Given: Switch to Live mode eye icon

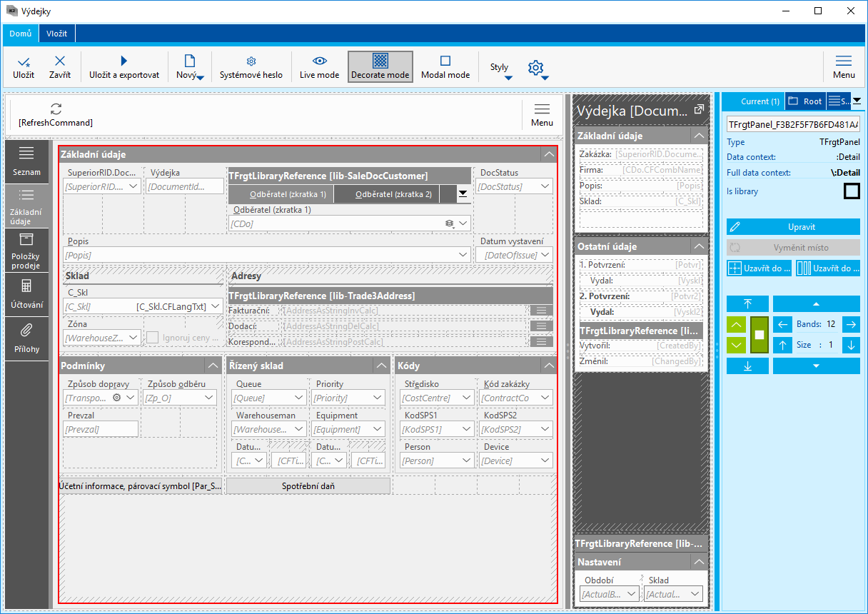Looking at the screenshot, I should [x=319, y=62].
